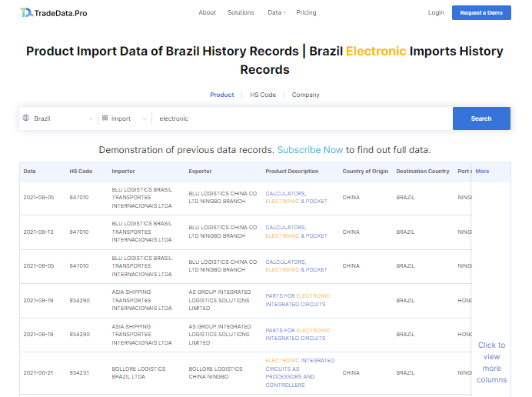Screen dimensions: 532x397
Task: Click the highlighted word Electronic in heading
Action: click(x=376, y=52)
